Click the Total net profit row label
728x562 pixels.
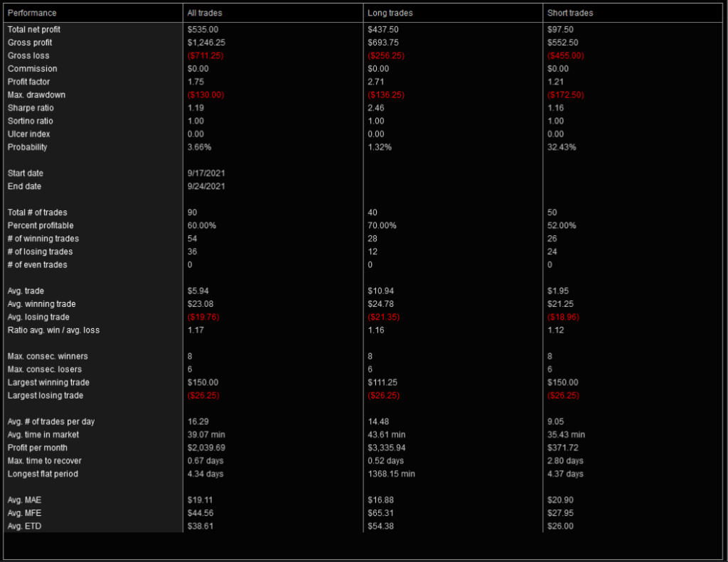pos(34,29)
